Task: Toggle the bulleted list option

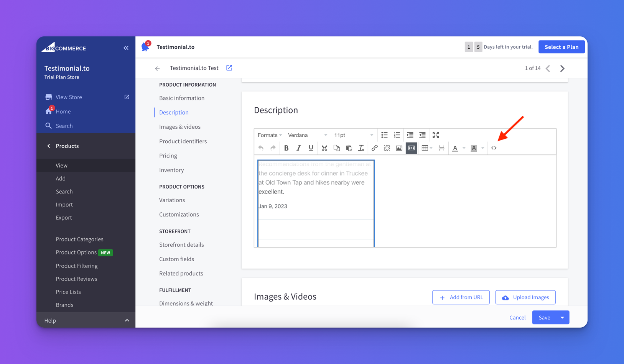Action: [x=384, y=135]
